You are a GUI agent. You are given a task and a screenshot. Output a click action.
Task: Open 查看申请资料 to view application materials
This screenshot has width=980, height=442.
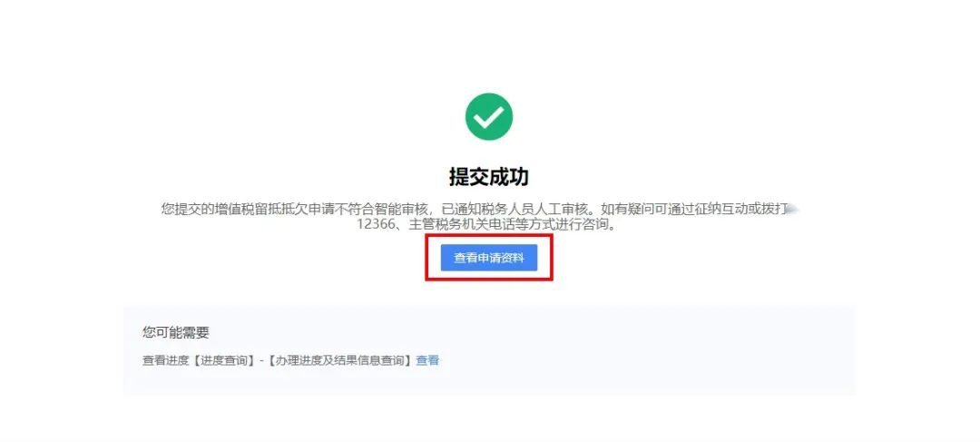coord(489,258)
